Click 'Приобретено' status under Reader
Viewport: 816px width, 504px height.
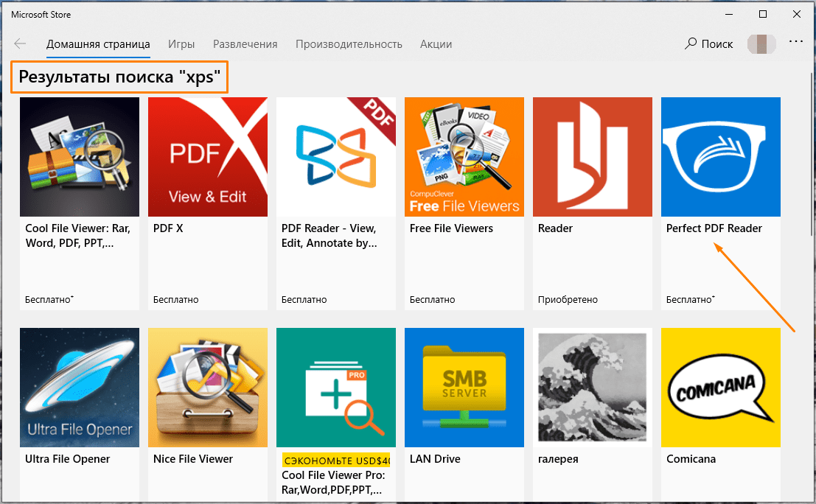coord(568,300)
